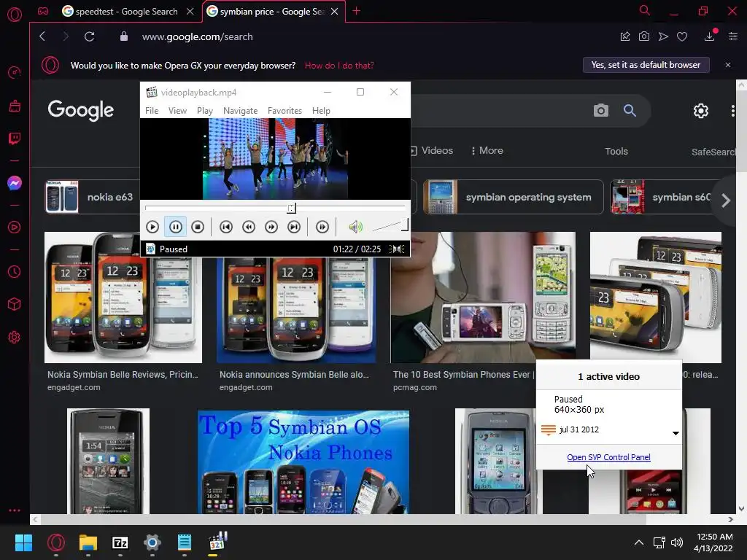Open the Help menu in media player
Screen dimensions: 747x560
point(321,111)
